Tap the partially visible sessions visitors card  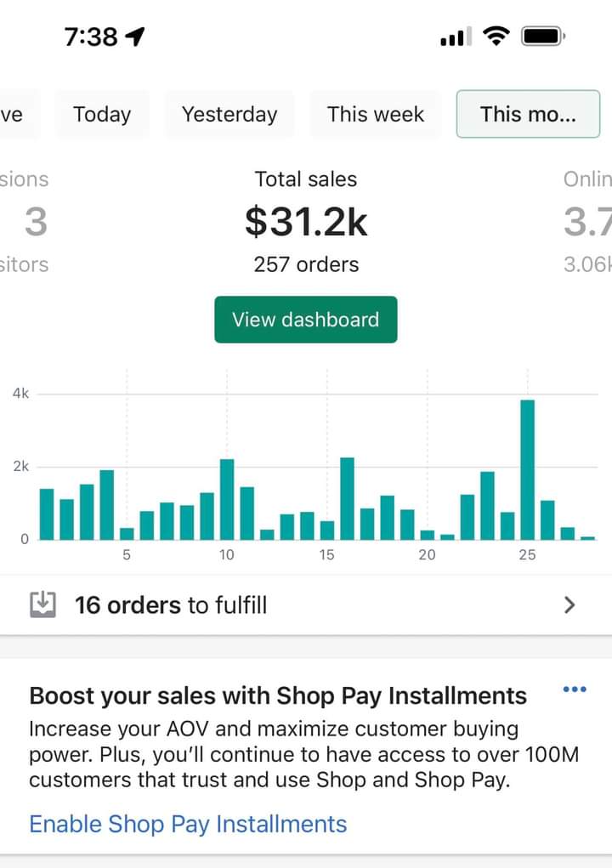pyautogui.click(x=25, y=221)
